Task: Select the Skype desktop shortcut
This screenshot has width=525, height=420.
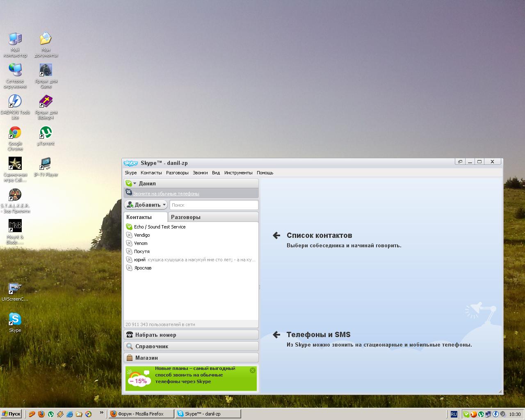Action: 15,322
